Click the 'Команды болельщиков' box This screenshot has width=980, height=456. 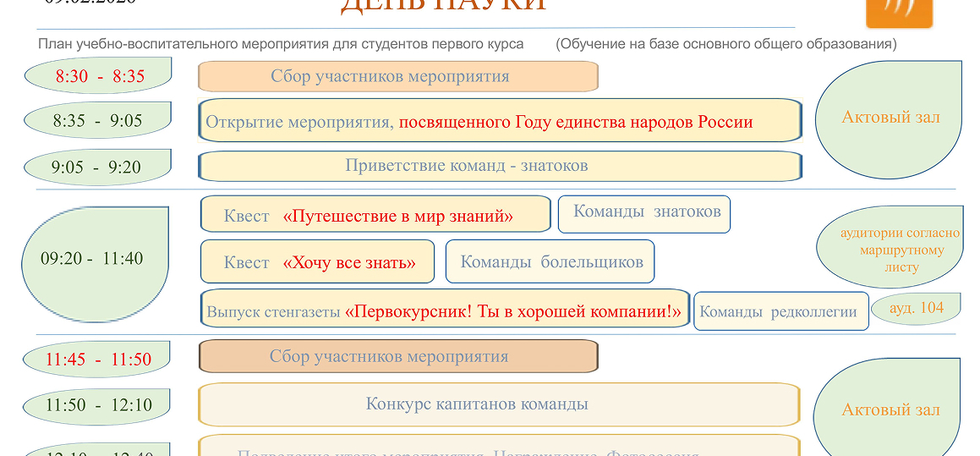pyautogui.click(x=550, y=261)
